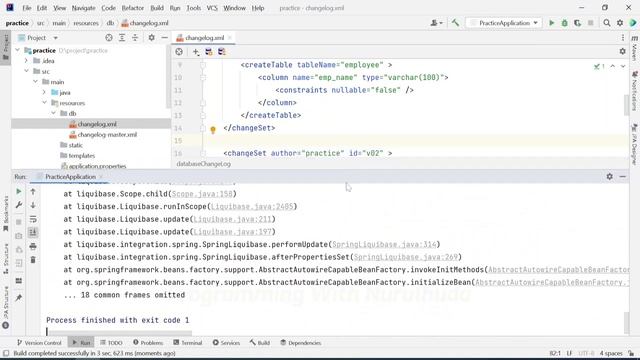Run with coverage from the main toolbar
The image size is (640, 360).
tap(577, 23)
